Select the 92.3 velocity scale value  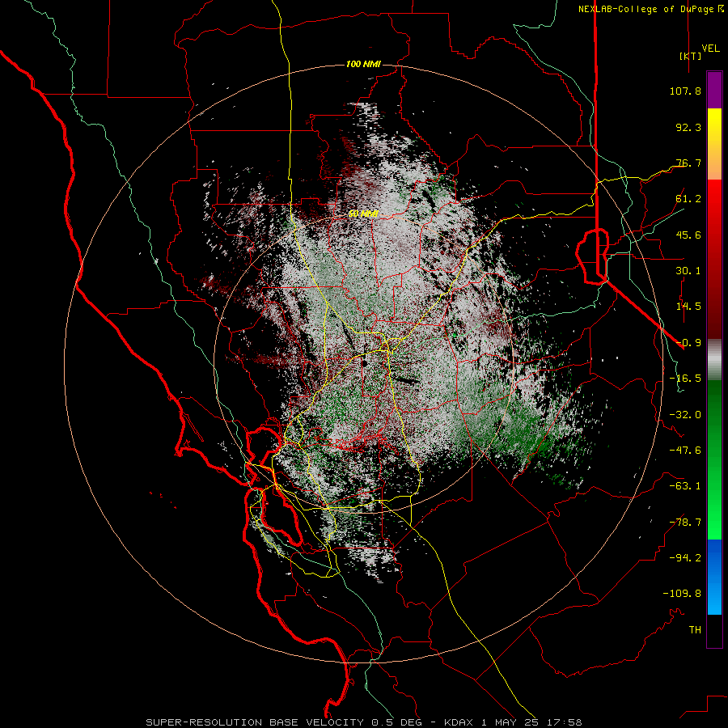tap(688, 127)
